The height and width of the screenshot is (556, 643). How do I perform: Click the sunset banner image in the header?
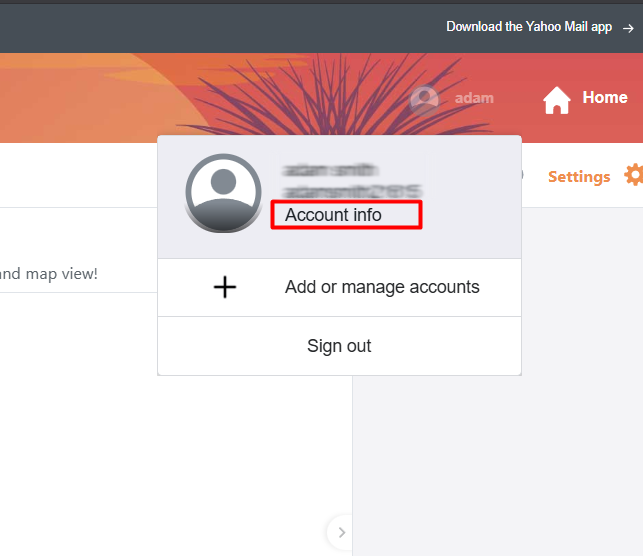click(150, 98)
